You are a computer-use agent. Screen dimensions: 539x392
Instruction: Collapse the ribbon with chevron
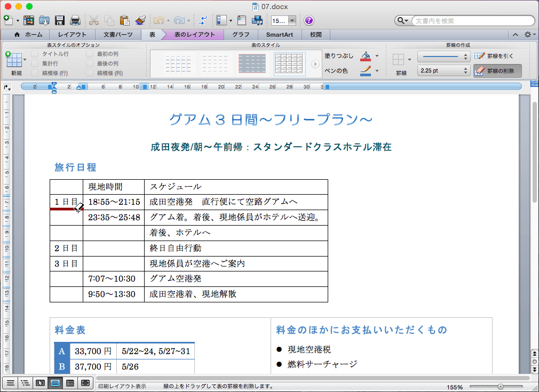[516, 35]
